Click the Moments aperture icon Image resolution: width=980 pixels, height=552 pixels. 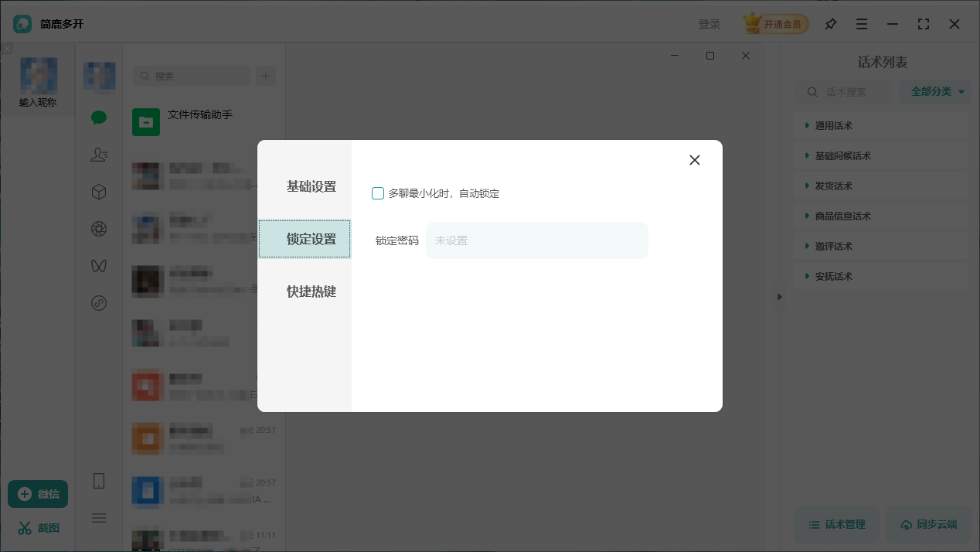(98, 228)
